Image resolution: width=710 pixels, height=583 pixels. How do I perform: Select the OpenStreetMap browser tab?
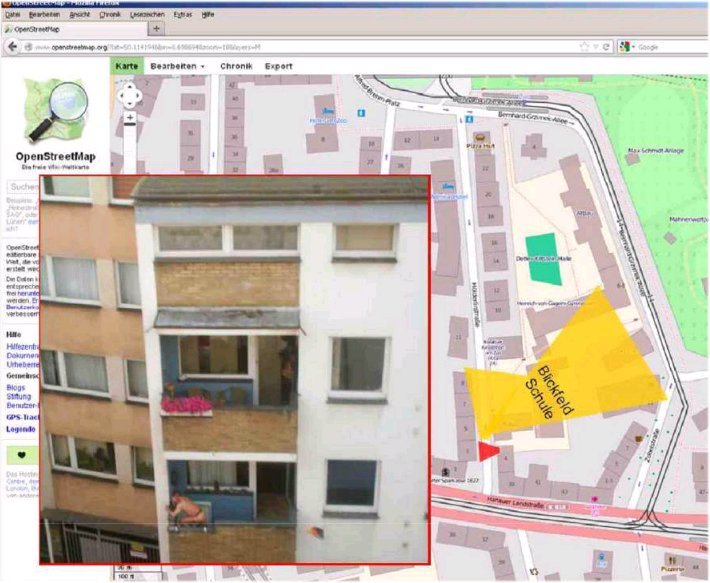pos(75,29)
